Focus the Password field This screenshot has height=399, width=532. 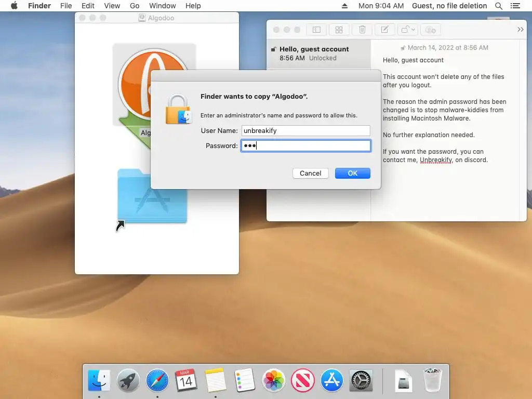tap(305, 146)
